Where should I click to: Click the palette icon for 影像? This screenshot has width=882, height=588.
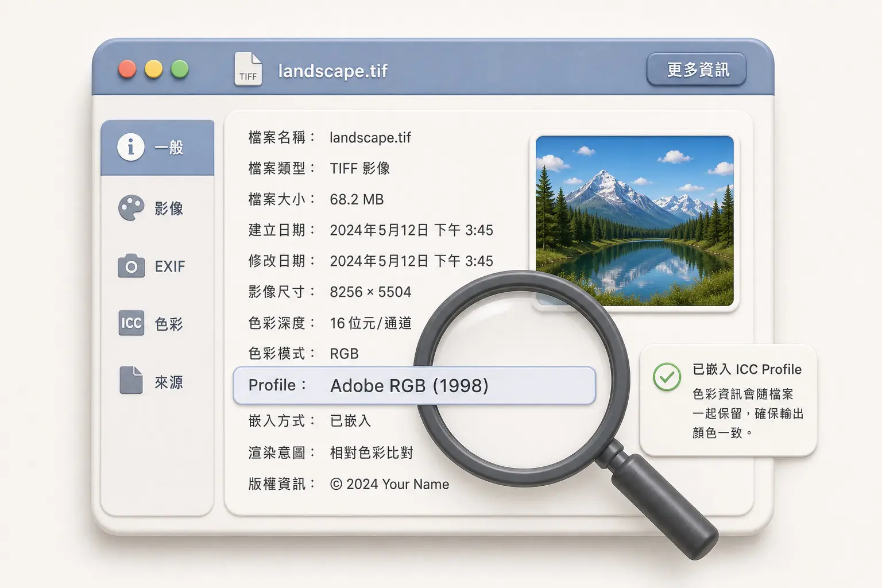[x=131, y=208]
